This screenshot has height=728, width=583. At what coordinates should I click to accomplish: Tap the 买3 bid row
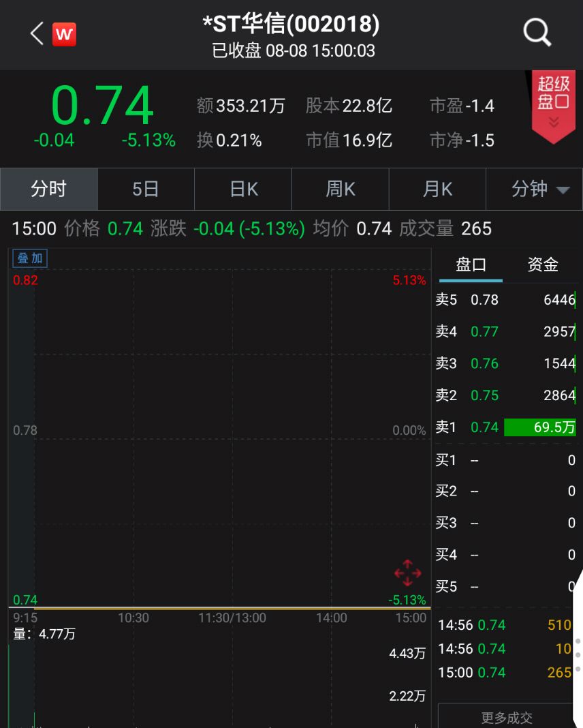click(505, 524)
